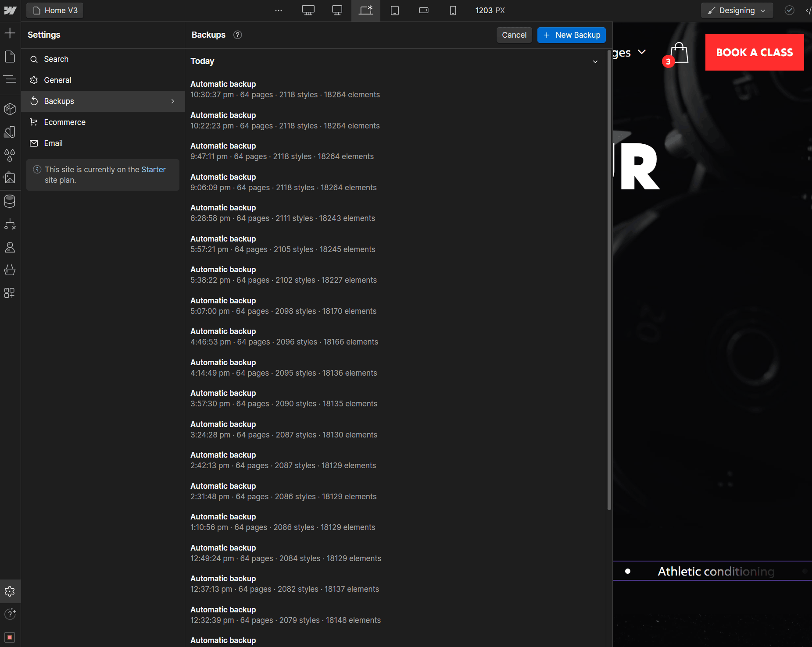Click the publish status checkmark icon

point(790,11)
